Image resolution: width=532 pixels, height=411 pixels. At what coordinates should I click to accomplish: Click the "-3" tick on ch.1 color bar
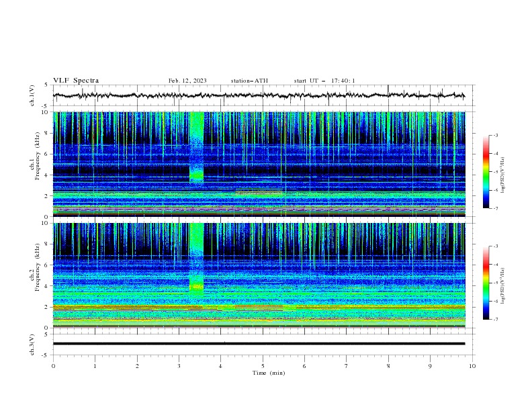[495, 135]
